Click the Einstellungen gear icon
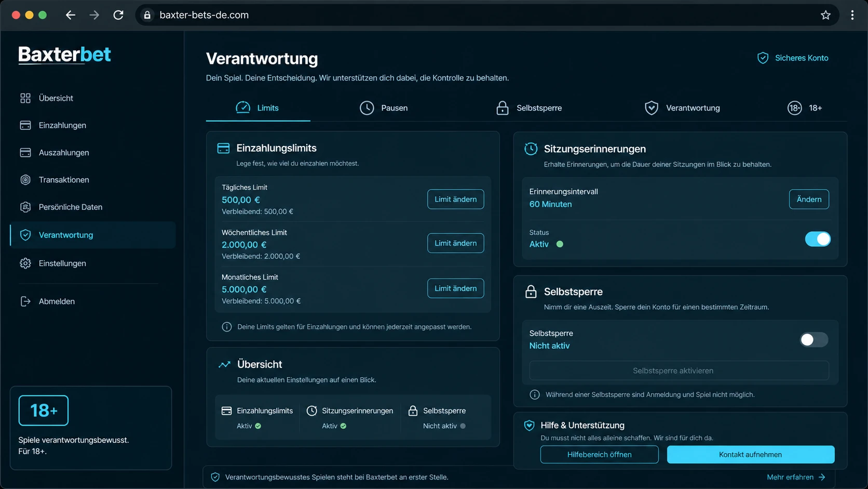 [25, 263]
